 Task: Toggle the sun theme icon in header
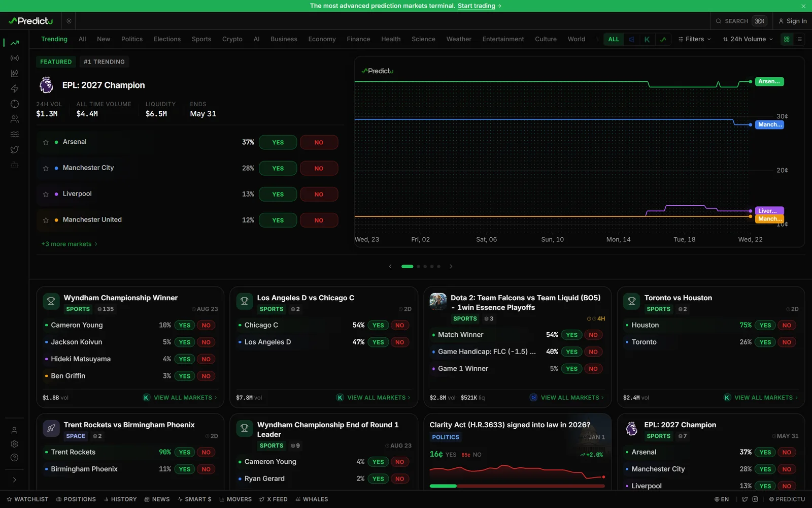(x=69, y=21)
